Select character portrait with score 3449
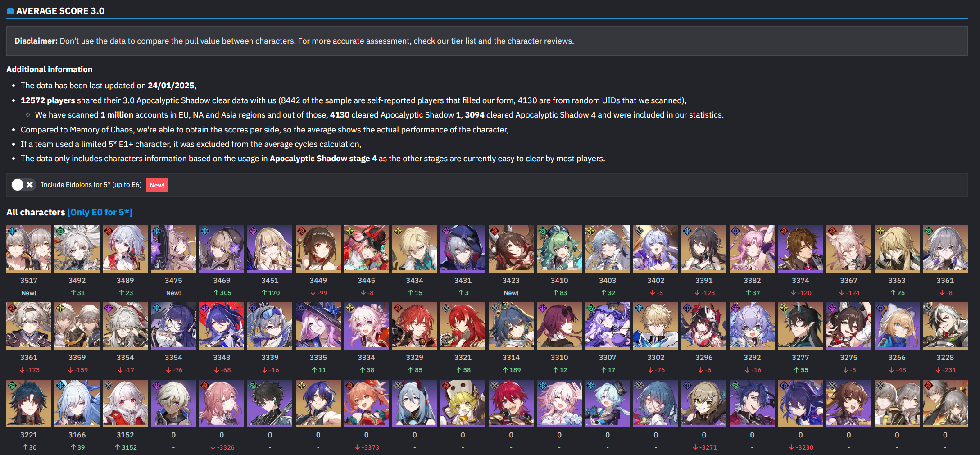 point(318,249)
